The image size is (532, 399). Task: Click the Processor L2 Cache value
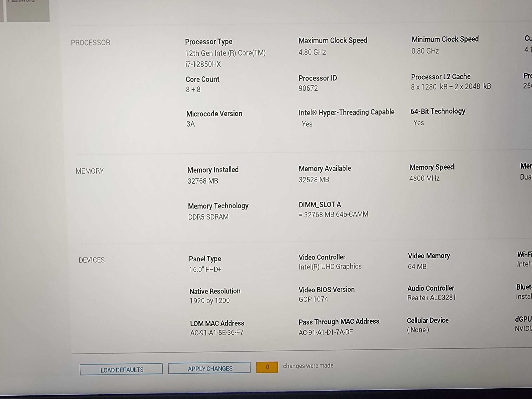451,87
